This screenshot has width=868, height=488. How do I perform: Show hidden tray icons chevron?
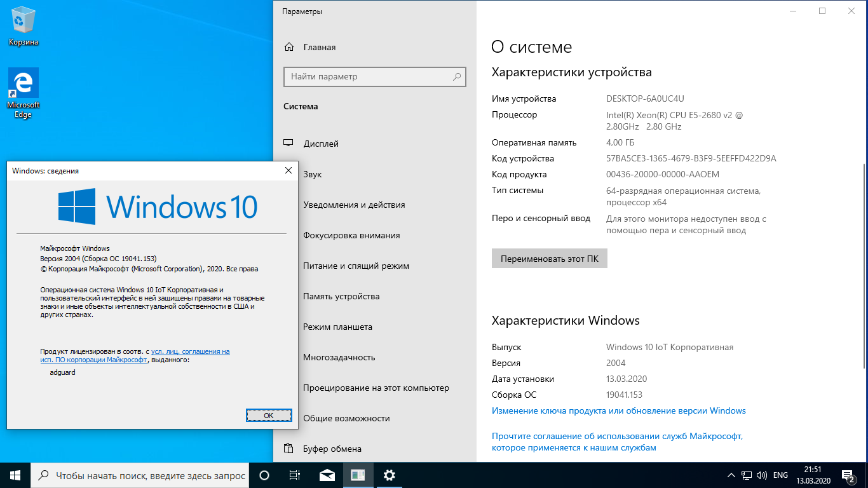[731, 475]
